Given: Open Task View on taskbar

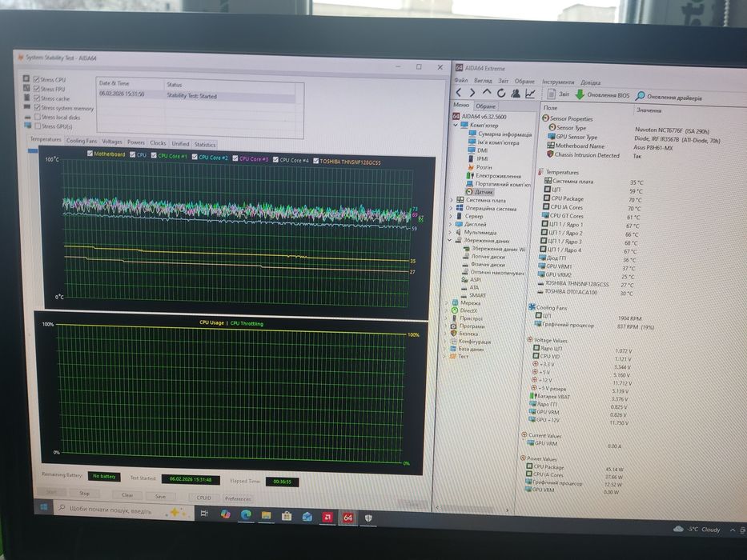Looking at the screenshot, I should coord(204,514).
